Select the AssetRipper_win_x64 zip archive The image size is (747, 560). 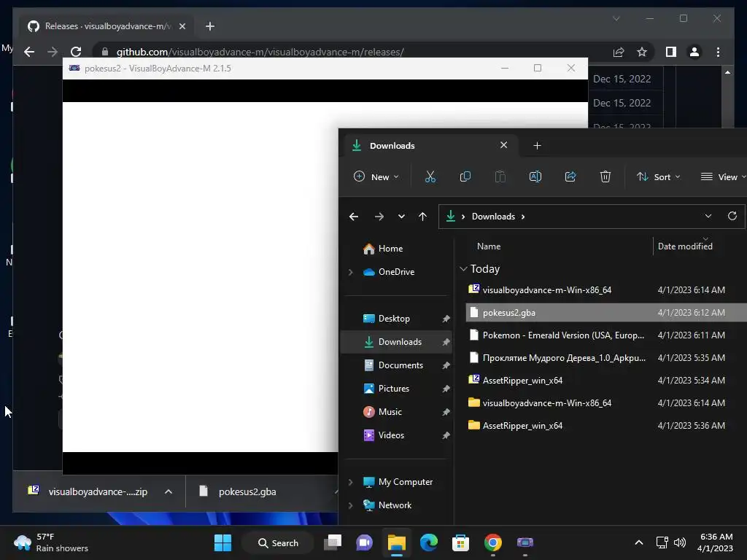(606, 381)
